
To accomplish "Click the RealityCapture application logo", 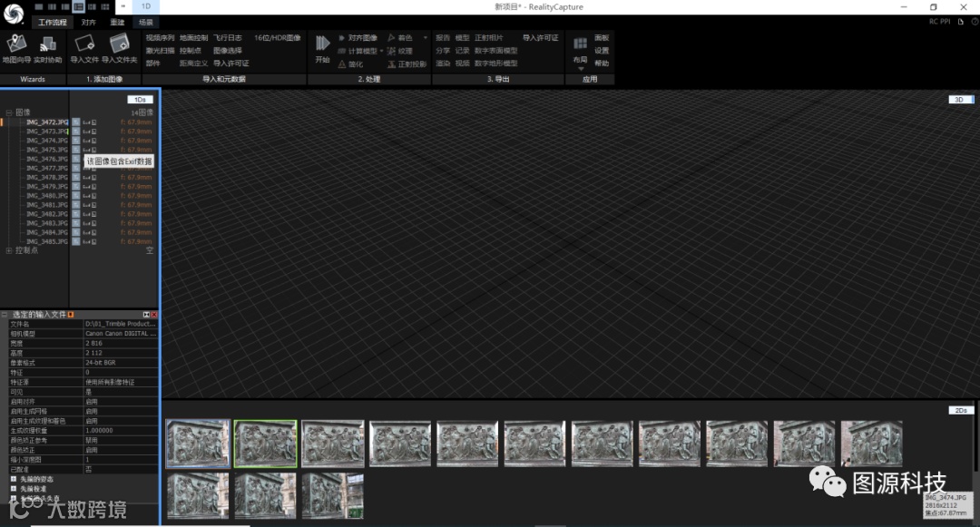I will (x=13, y=13).
